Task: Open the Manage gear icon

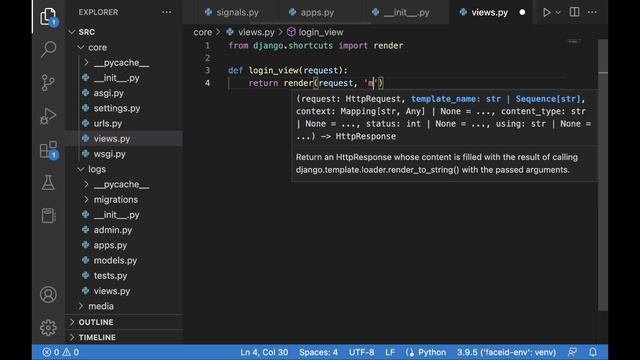Action: (48, 327)
